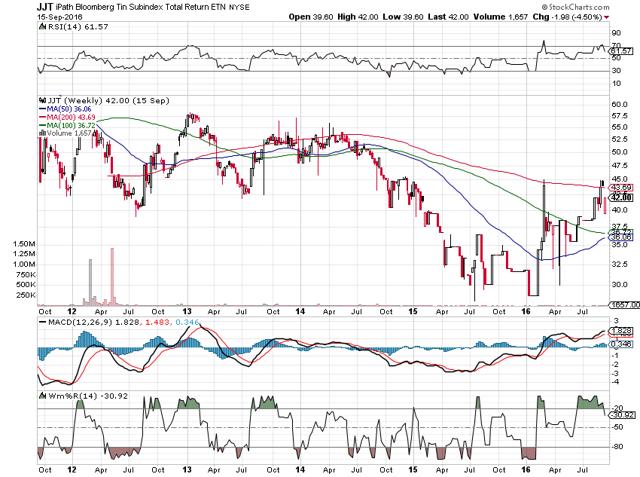Image resolution: width=640 pixels, height=477 pixels.
Task: Click the 'MACD(12,26,9) 1.828' label
Action: point(94,322)
